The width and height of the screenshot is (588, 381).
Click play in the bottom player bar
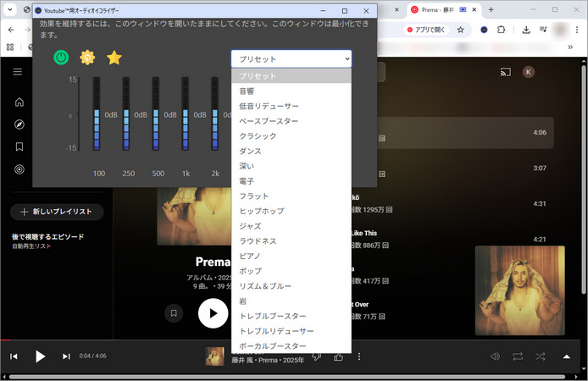pyautogui.click(x=40, y=356)
